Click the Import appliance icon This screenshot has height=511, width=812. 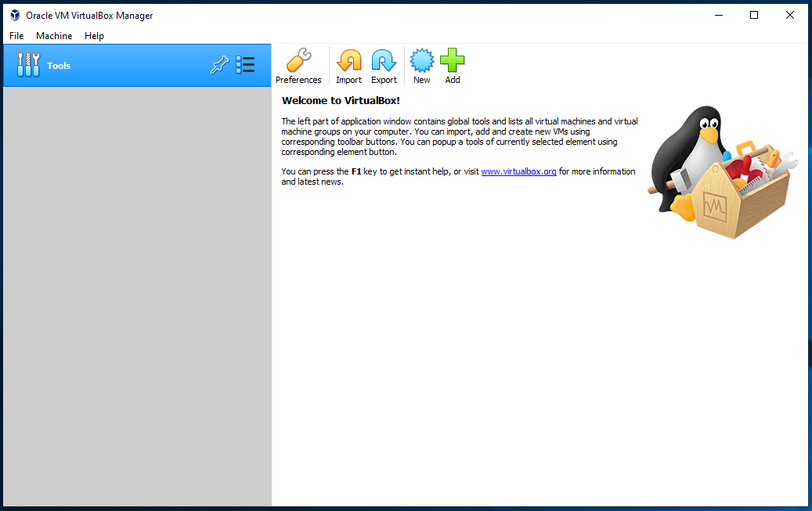(x=349, y=60)
